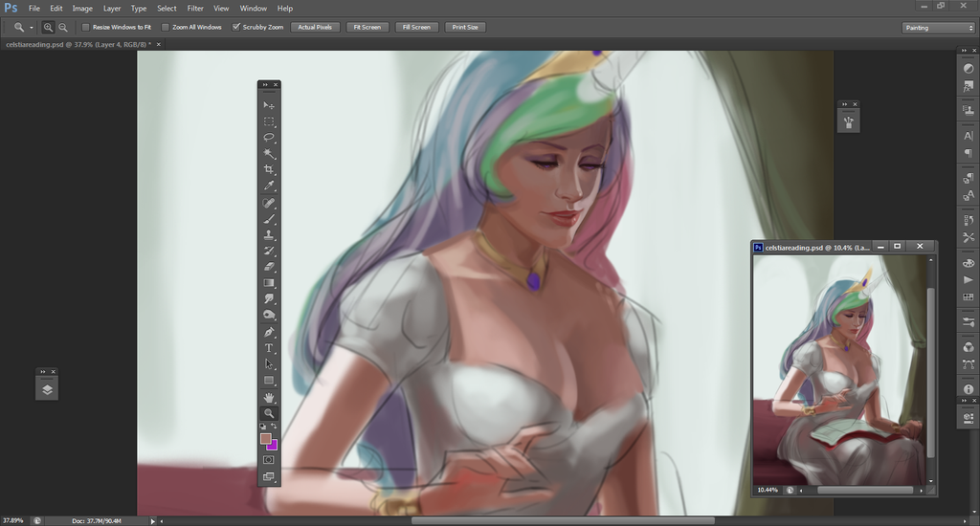
Task: Open the File menu
Action: (33, 8)
